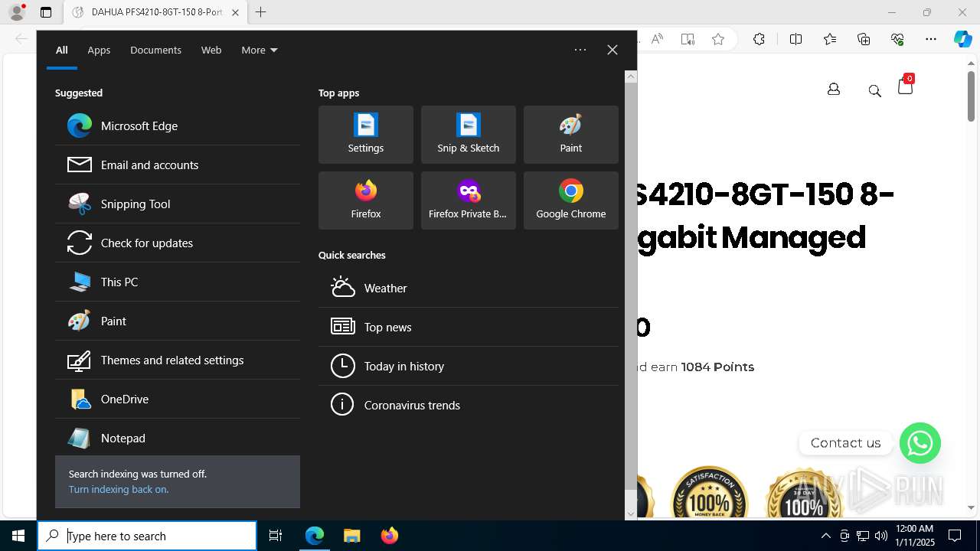Launch Snipping Tool from suggestions
The height and width of the screenshot is (551, 980).
(178, 204)
